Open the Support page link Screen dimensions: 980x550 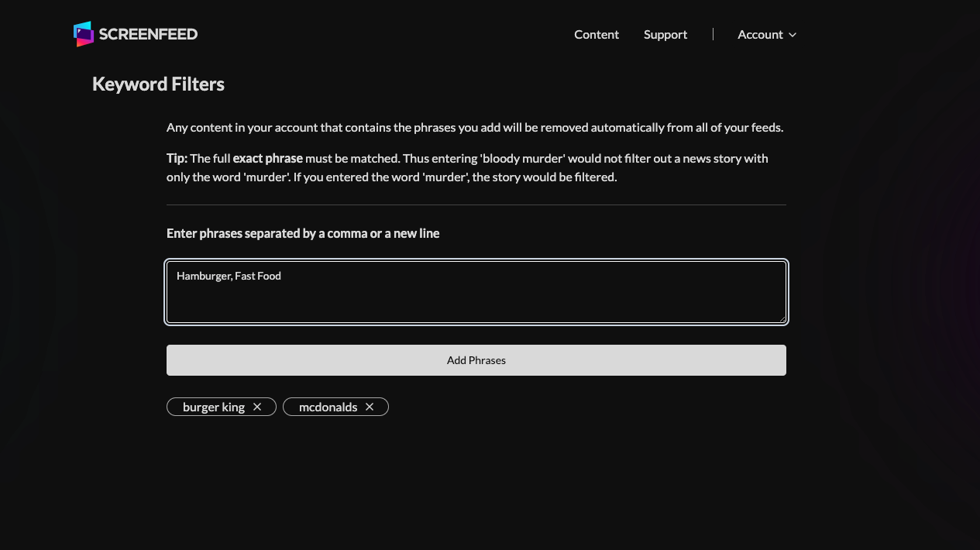point(665,34)
